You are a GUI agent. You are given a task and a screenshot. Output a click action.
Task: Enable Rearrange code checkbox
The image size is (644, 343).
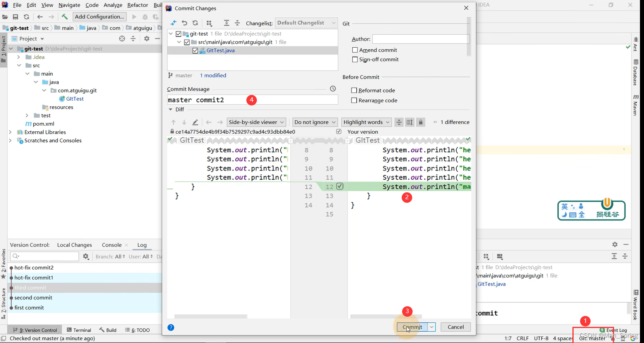click(x=354, y=101)
